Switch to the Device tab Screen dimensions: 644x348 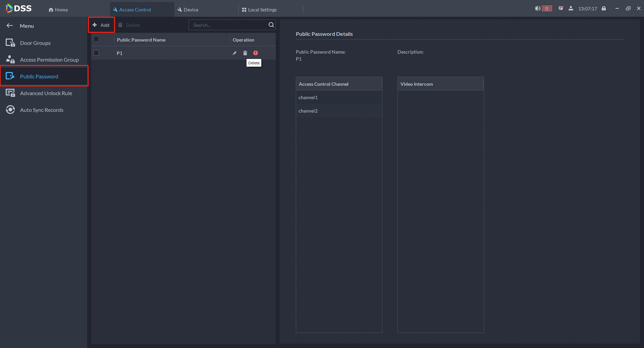[x=188, y=10]
